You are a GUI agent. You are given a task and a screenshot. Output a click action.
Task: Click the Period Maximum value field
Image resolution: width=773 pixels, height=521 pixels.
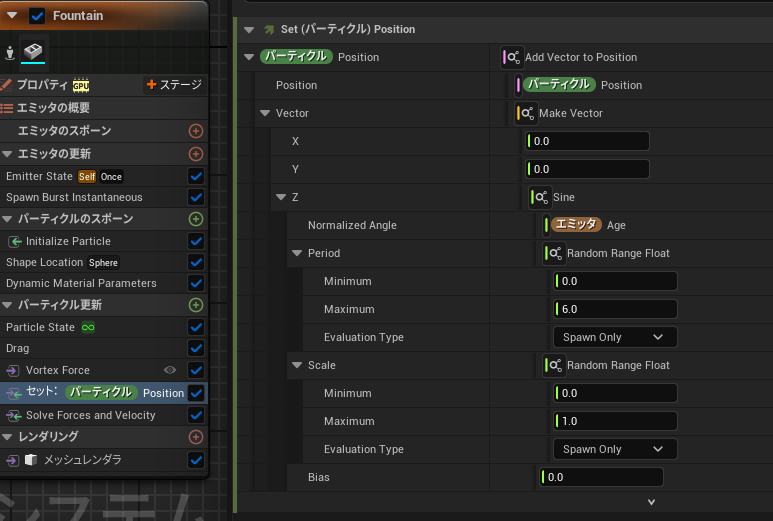tap(615, 310)
